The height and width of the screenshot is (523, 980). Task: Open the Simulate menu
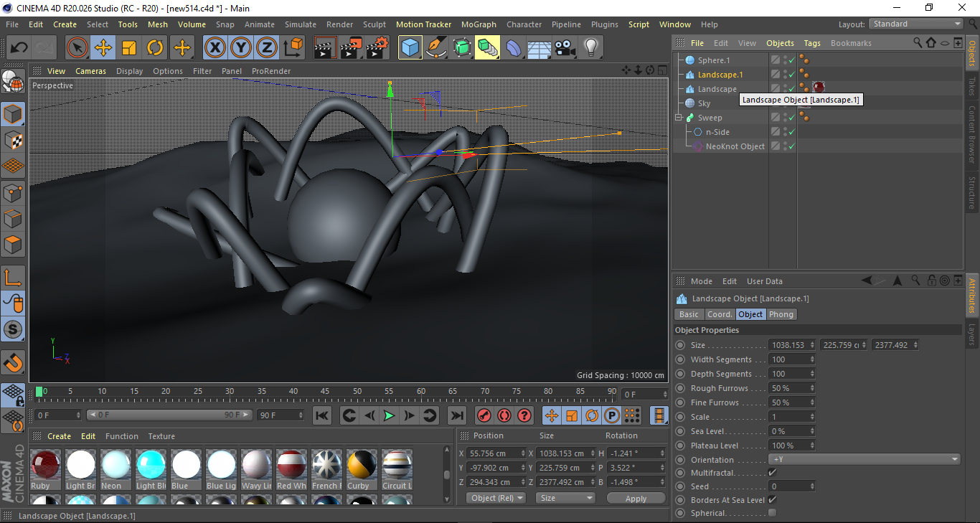300,24
